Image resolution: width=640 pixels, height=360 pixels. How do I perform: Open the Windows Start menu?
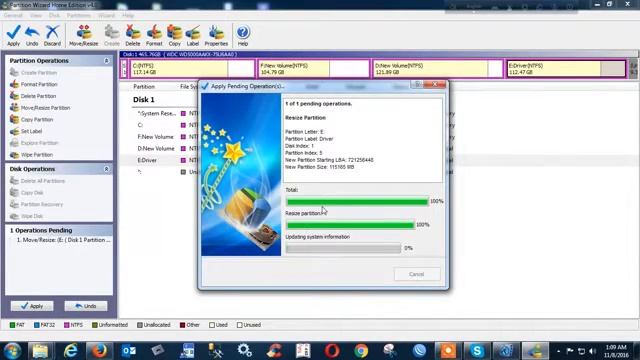12,351
